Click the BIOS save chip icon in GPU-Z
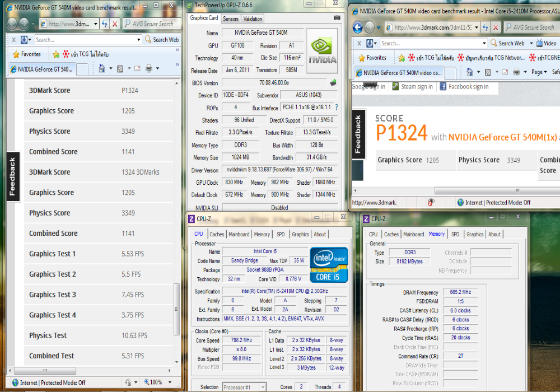 coord(333,83)
